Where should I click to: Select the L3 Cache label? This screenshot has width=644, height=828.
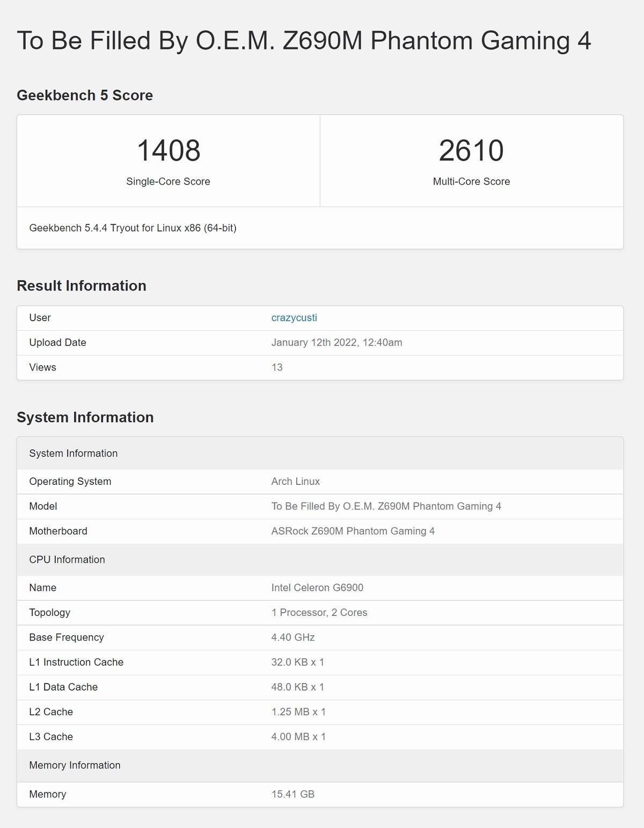pyautogui.click(x=51, y=737)
